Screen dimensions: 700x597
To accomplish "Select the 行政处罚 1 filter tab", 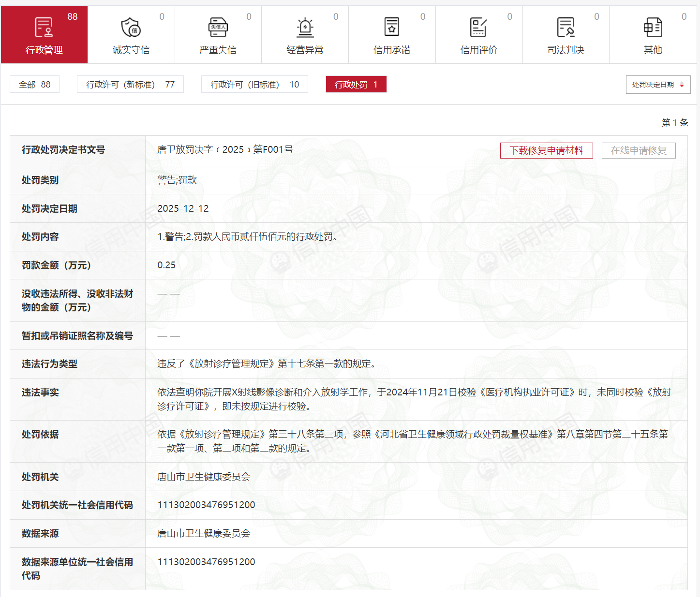I will [356, 85].
